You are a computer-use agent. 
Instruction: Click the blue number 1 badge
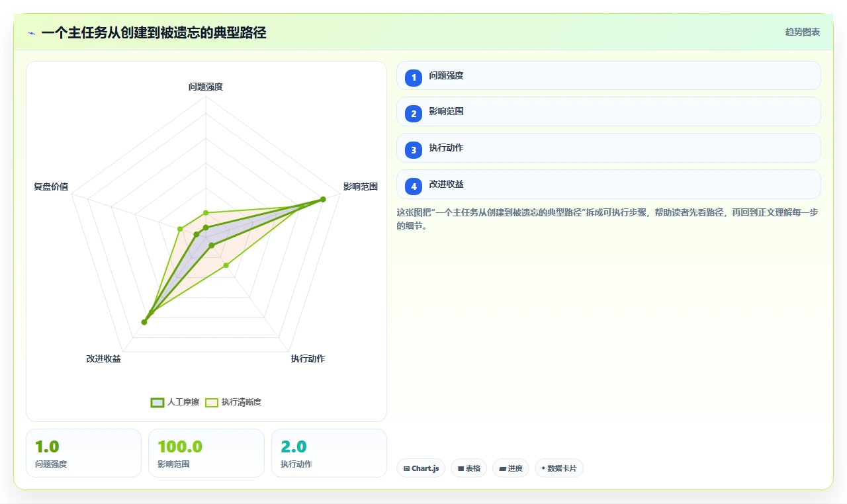click(x=414, y=77)
